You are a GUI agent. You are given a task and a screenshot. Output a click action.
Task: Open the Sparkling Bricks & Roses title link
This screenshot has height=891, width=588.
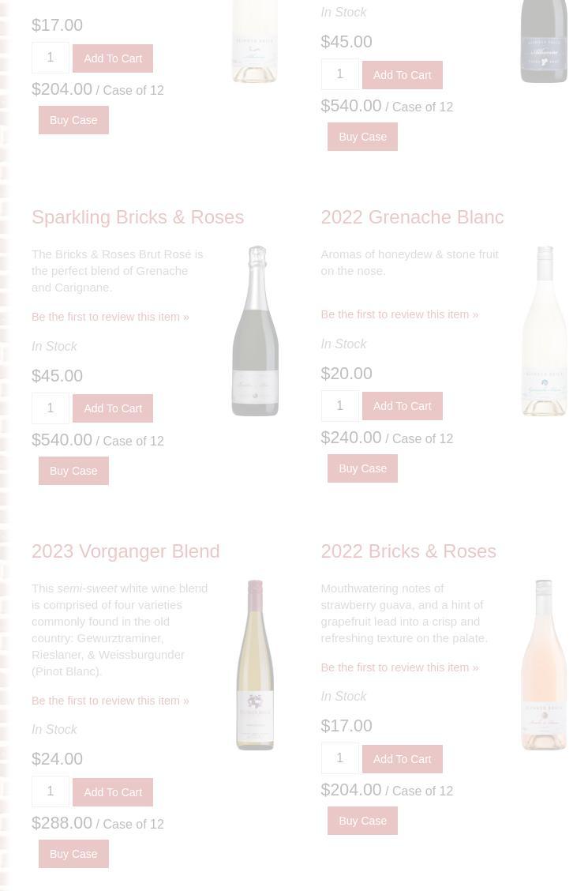pos(137,217)
